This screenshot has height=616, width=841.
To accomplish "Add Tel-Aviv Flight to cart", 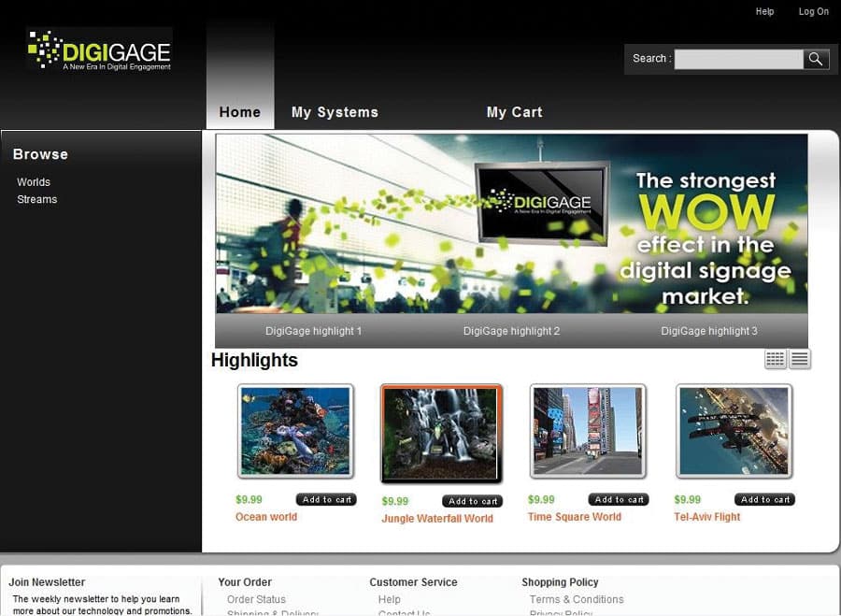I will click(x=764, y=499).
